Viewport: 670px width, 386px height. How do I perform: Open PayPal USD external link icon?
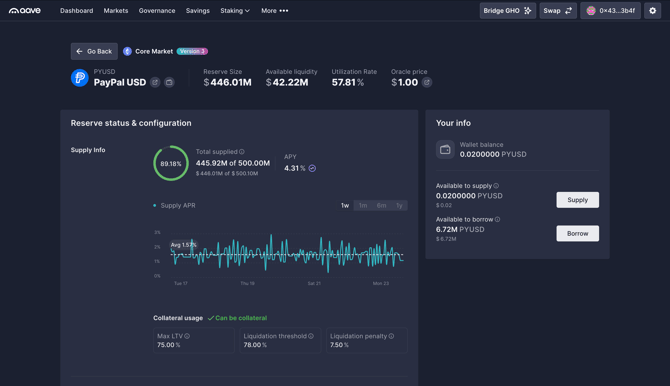(x=155, y=82)
